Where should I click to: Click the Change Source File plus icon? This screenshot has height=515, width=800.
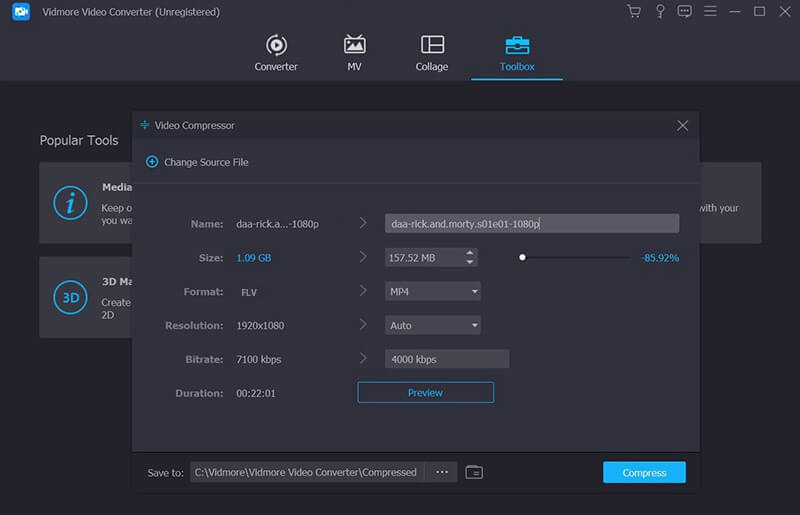[152, 162]
